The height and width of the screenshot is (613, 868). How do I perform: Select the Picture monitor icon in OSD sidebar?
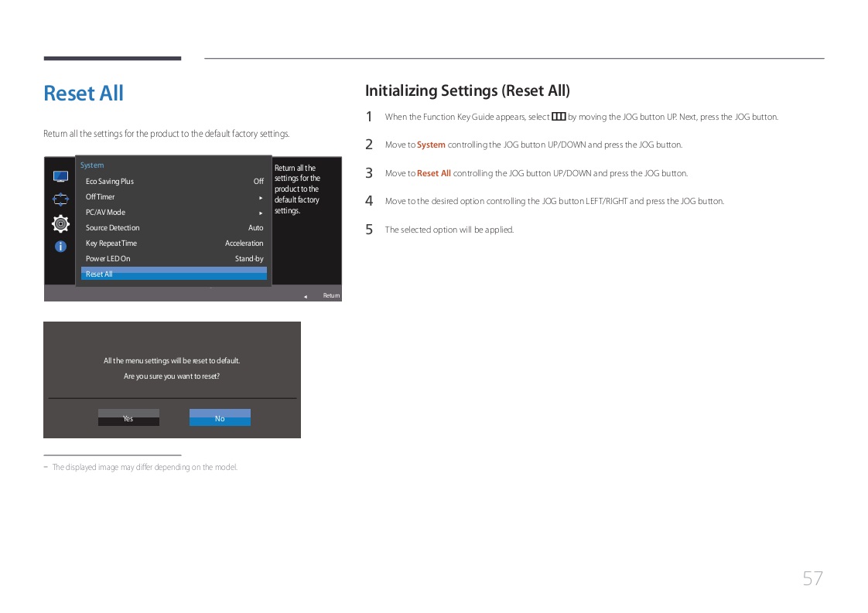[x=60, y=176]
